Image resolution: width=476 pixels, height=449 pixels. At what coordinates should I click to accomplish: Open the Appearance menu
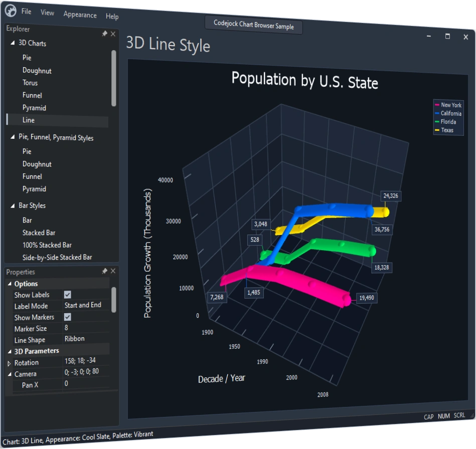pyautogui.click(x=80, y=15)
